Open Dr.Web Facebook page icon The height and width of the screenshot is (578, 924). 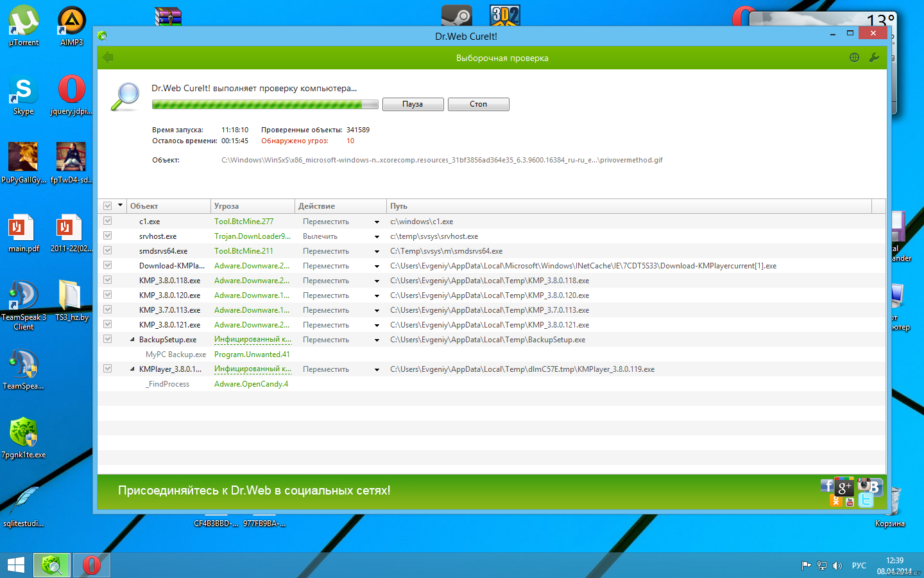coord(827,486)
